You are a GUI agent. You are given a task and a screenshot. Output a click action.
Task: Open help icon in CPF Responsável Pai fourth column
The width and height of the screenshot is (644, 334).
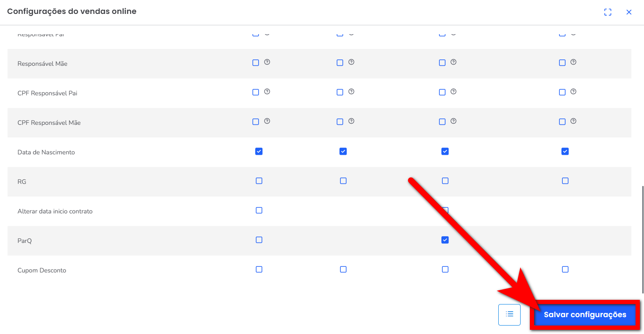[x=573, y=92]
